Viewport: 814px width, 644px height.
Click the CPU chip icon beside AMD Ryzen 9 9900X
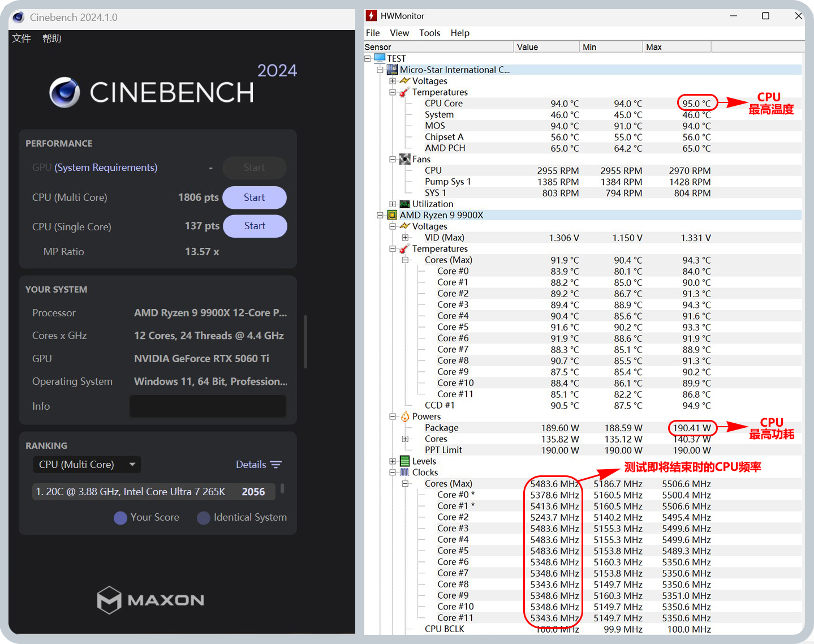[392, 215]
